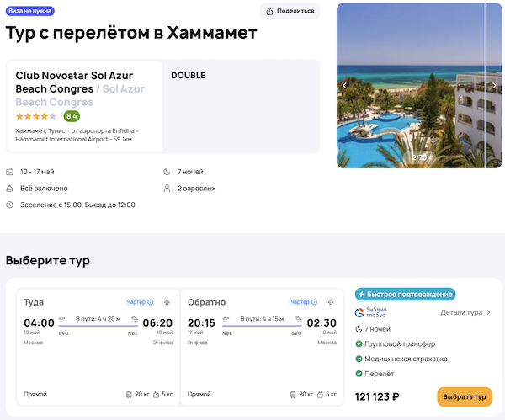Screen dimensions: 505x420
Task: Show next hotel photo with right arrow
Action: (x=494, y=85)
